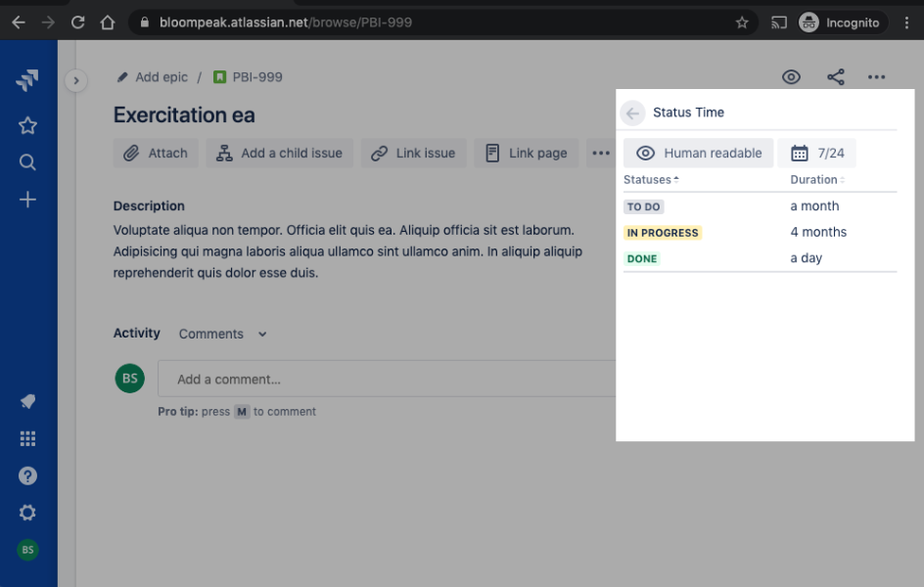Expand the sidebar with chevron button
This screenshot has height=587, width=924.
click(x=76, y=80)
